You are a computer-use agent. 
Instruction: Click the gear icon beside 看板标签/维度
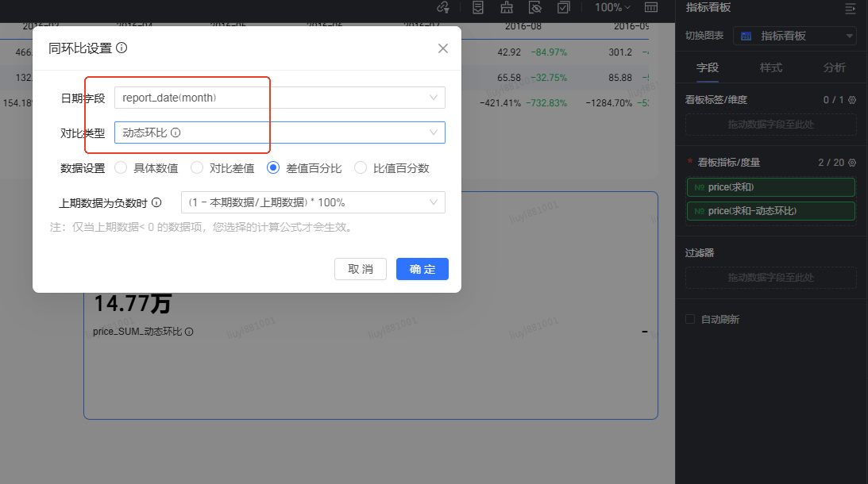click(x=852, y=100)
